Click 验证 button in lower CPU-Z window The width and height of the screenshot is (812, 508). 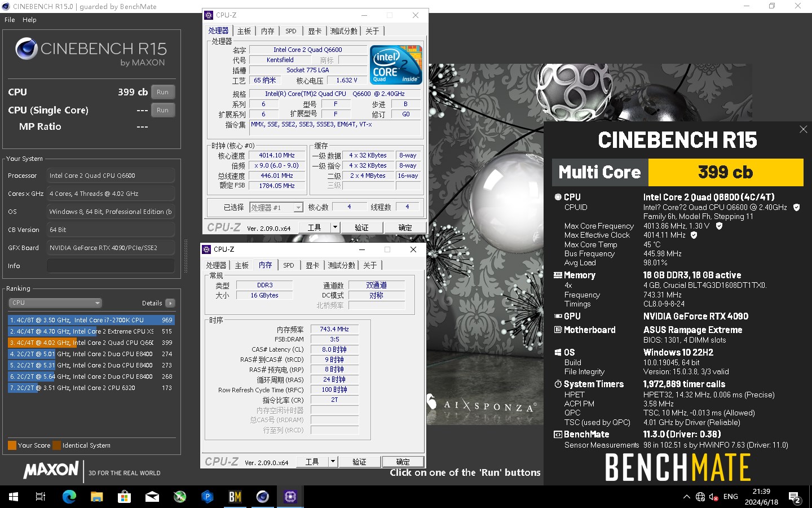tap(359, 462)
